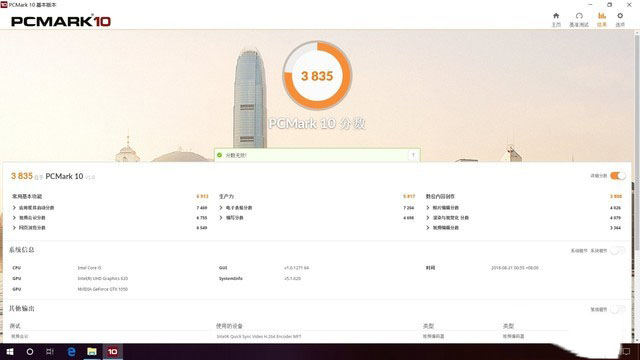
Task: Click the timestamp '2018-08-21 00:55 +08:00'
Action: pyautogui.click(x=515, y=268)
